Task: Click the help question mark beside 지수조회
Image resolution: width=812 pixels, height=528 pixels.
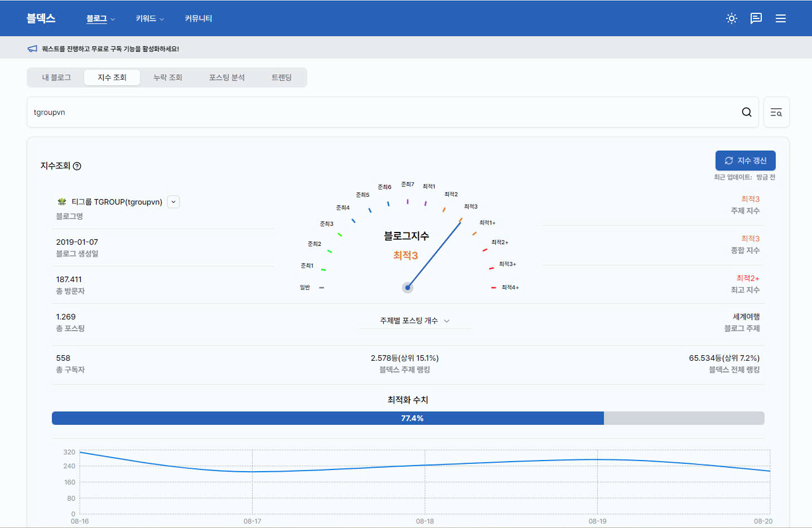Action: pyautogui.click(x=77, y=166)
